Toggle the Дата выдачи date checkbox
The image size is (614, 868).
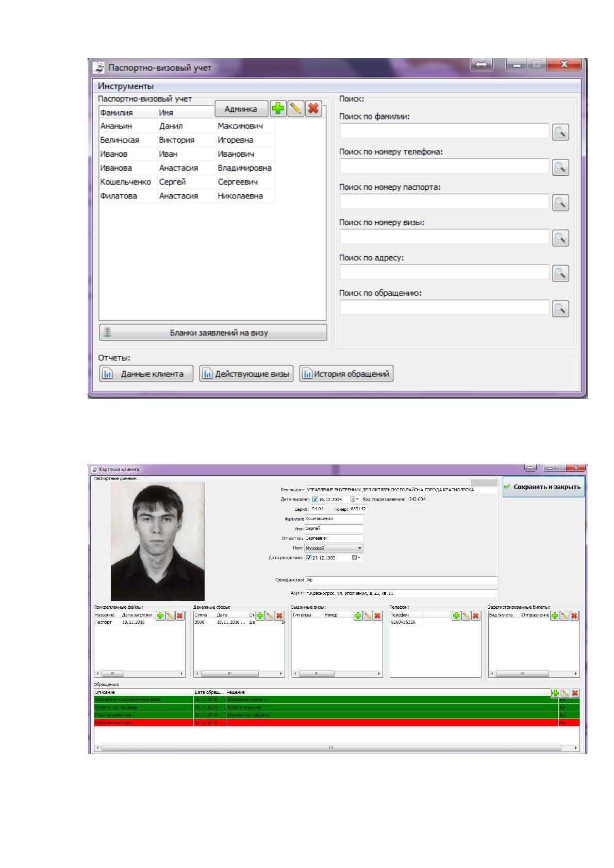316,499
